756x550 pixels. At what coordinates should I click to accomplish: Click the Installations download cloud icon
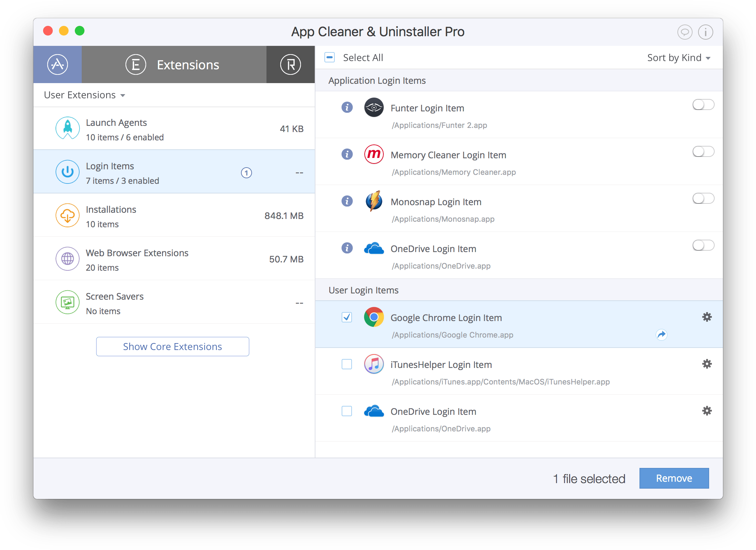pyautogui.click(x=68, y=215)
